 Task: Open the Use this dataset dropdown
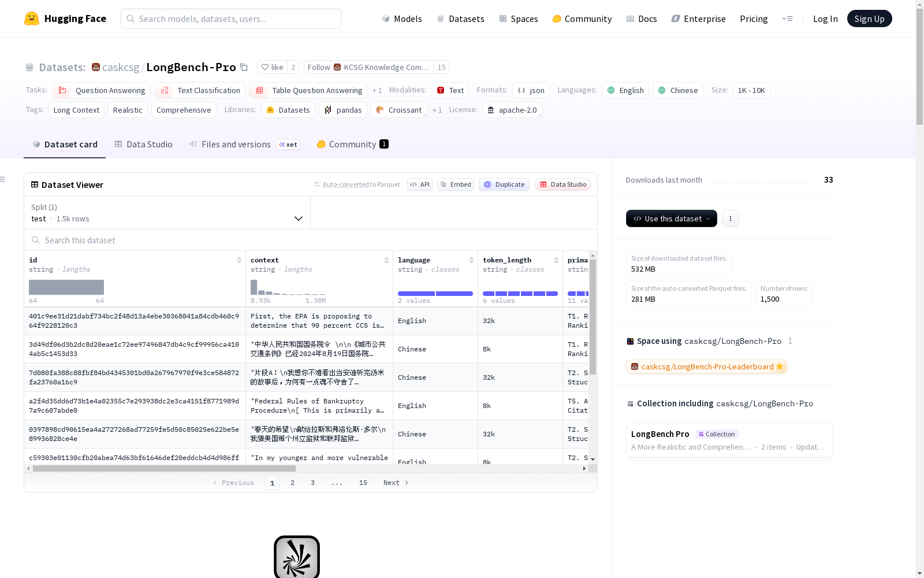[672, 218]
